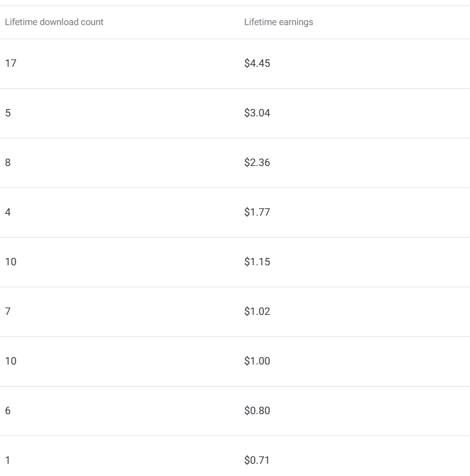Click download count 10 in the $1.00 row
This screenshot has height=476, width=470.
coord(10,361)
